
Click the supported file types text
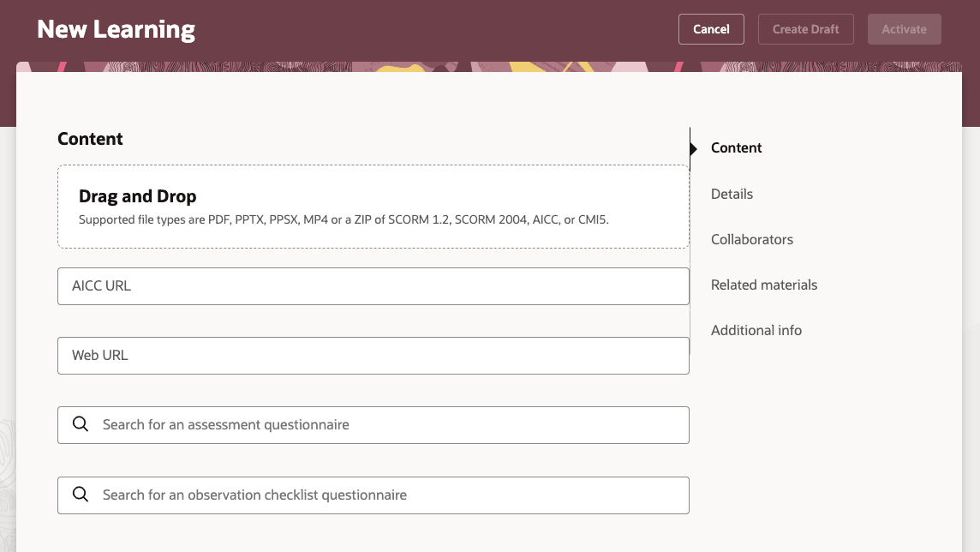click(x=344, y=219)
